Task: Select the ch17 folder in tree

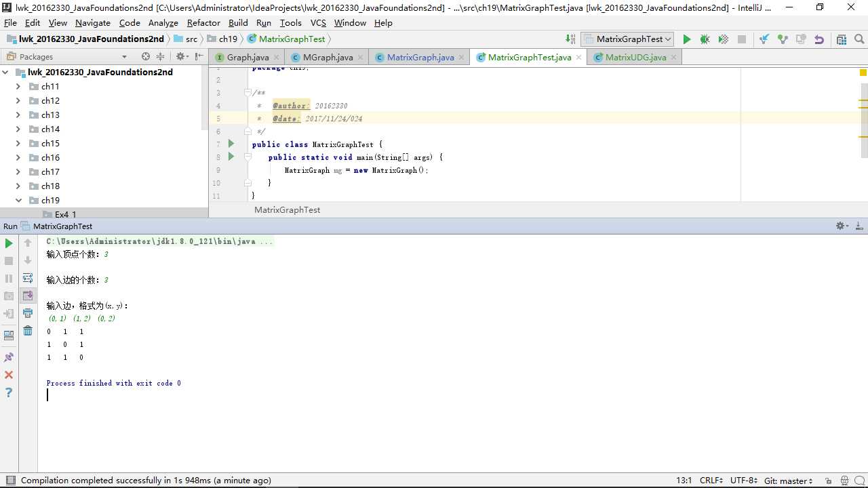Action: tap(50, 172)
